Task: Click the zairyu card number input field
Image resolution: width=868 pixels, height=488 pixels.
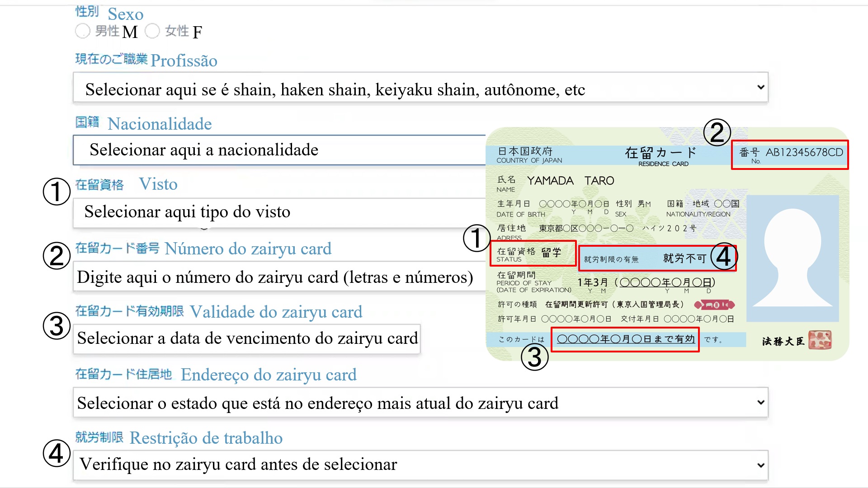Action: point(279,277)
